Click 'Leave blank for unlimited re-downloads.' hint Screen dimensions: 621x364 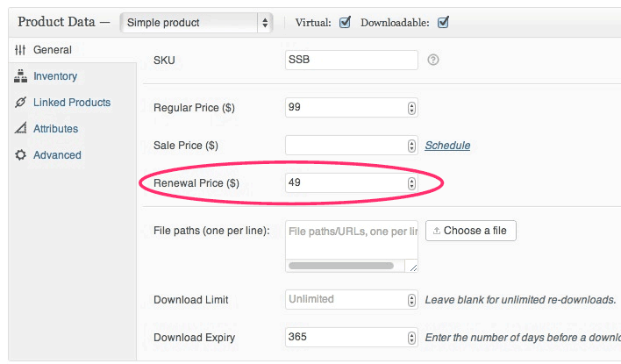click(520, 300)
